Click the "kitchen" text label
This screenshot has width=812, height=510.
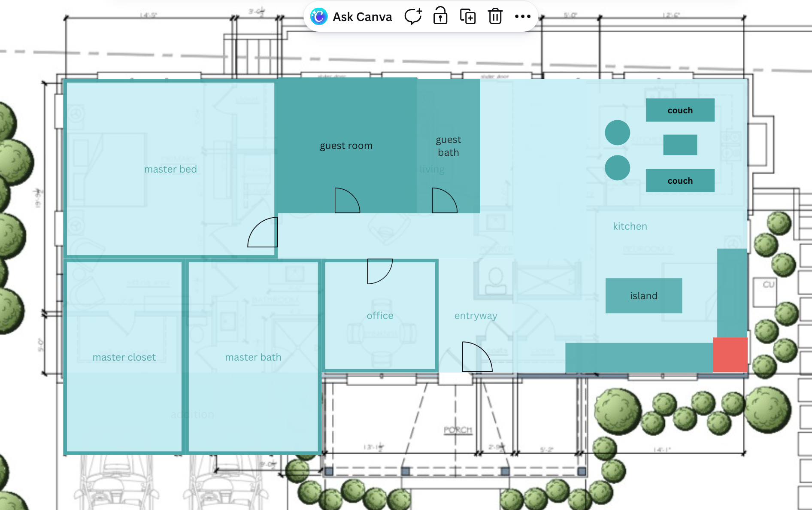[630, 226]
